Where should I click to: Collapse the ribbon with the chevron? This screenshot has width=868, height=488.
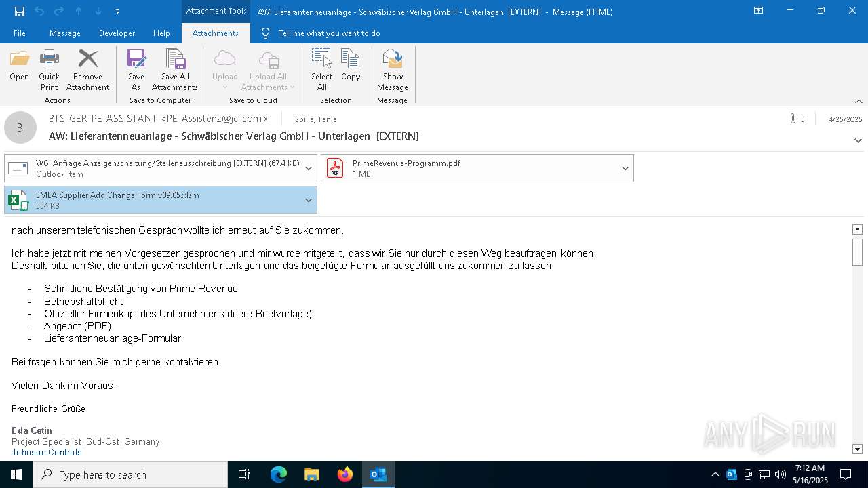tap(859, 101)
